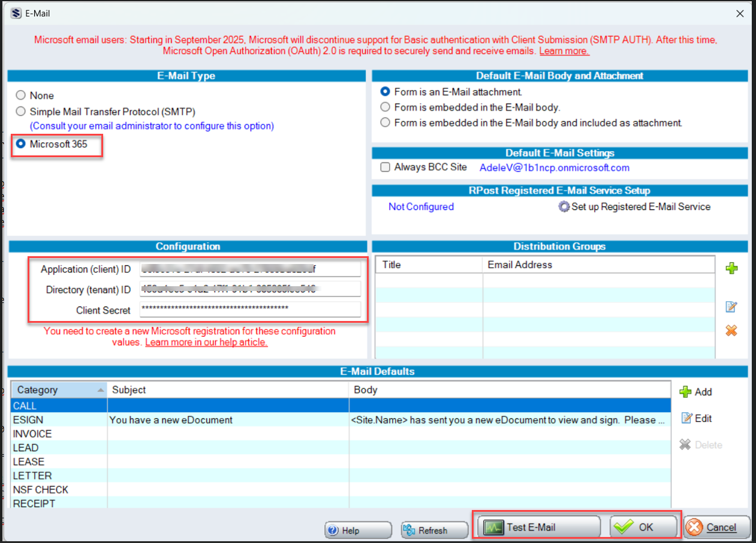The image size is (756, 543).
Task: Select the LETTER category row
Action: 341,476
